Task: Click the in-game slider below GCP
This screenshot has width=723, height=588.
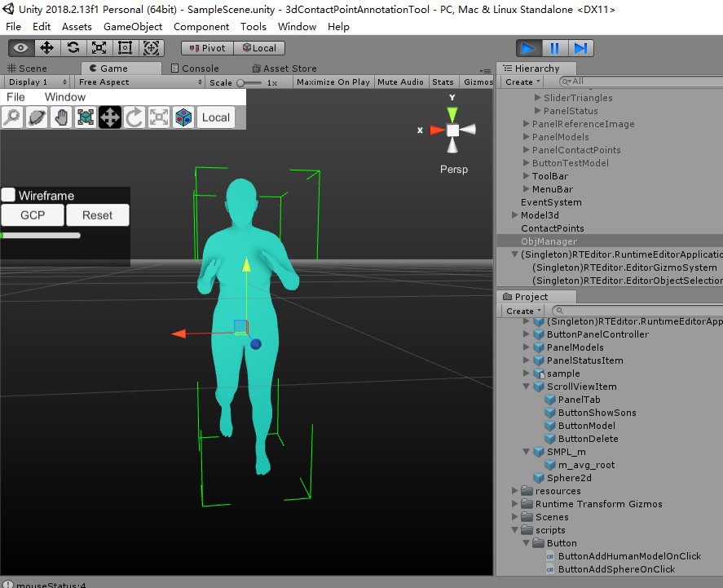Action: click(x=41, y=236)
